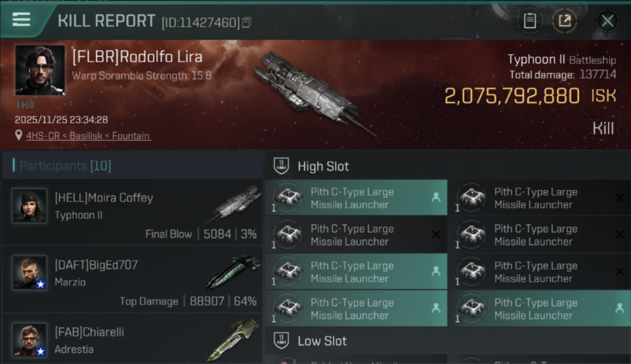Click BigEd707's Marzio ship icon
This screenshot has width=631, height=364.
click(x=233, y=272)
